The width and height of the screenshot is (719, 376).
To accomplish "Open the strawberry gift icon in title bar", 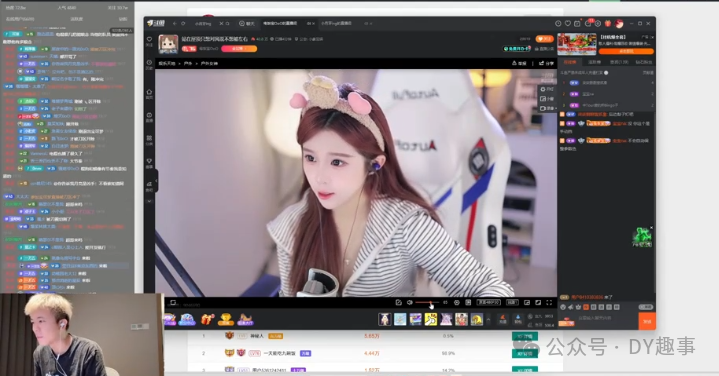I will (x=608, y=23).
